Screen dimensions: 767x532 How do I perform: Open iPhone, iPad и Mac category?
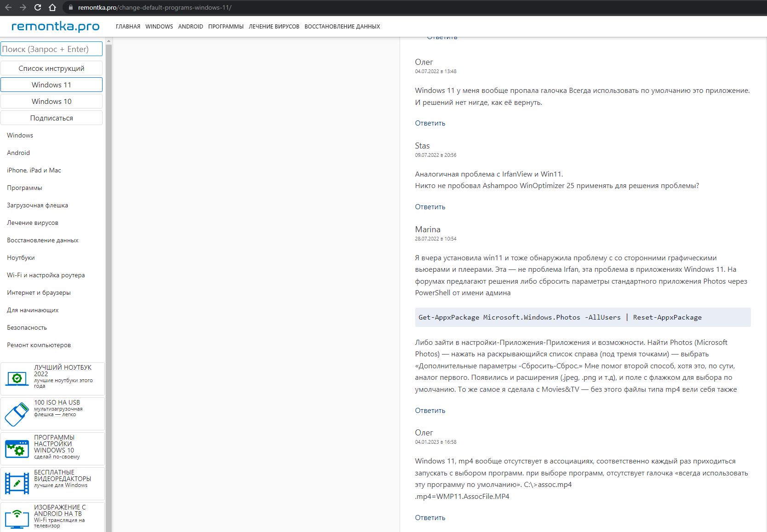coord(34,170)
